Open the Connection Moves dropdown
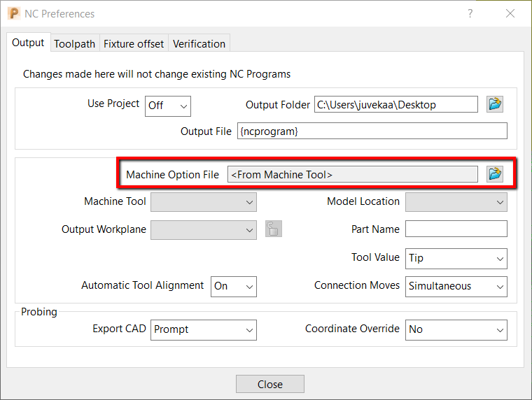532x400 pixels. (456, 286)
